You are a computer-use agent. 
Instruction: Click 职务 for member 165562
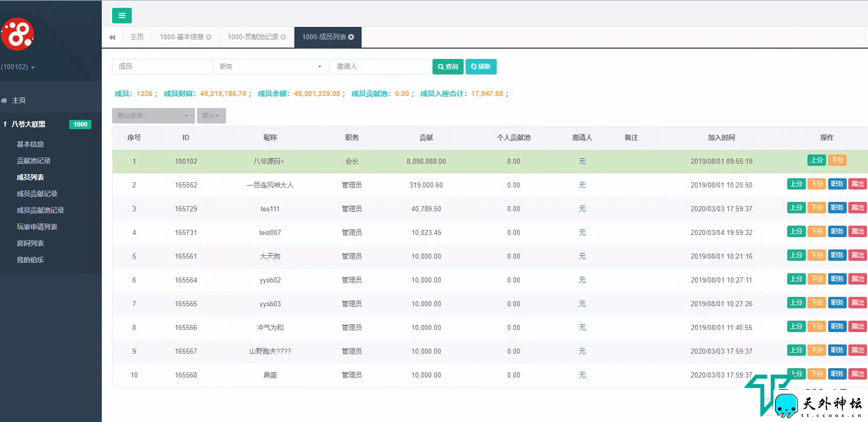(837, 184)
